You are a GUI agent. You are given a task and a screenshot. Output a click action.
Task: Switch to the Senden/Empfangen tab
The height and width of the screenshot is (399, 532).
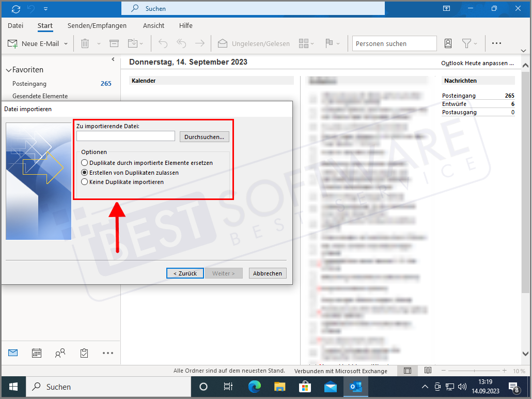point(96,25)
